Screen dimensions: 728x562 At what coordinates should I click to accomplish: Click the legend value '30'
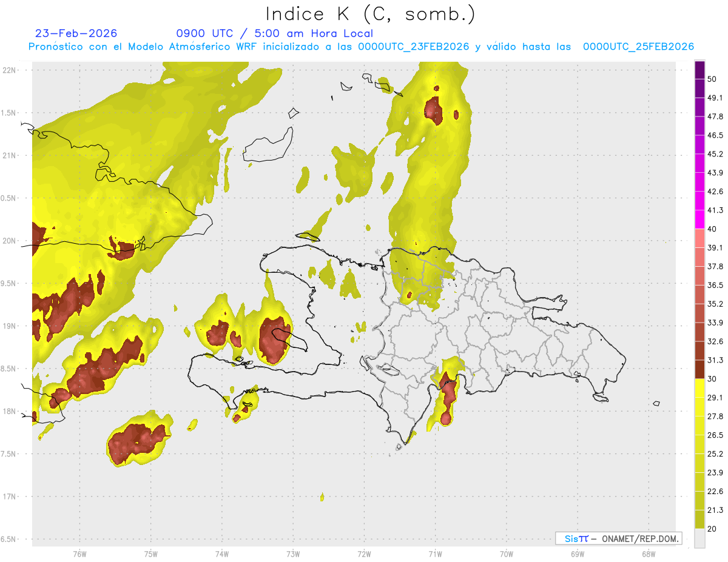(x=712, y=379)
